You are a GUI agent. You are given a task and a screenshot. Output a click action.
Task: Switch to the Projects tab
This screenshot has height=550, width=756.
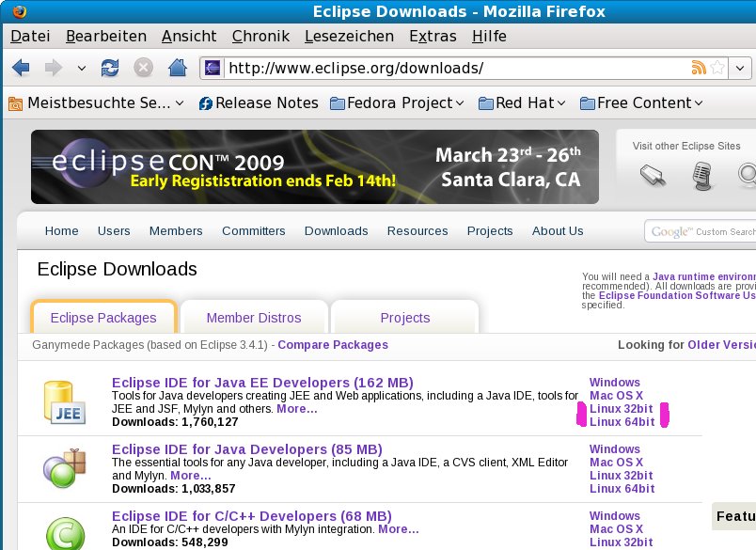click(x=405, y=318)
